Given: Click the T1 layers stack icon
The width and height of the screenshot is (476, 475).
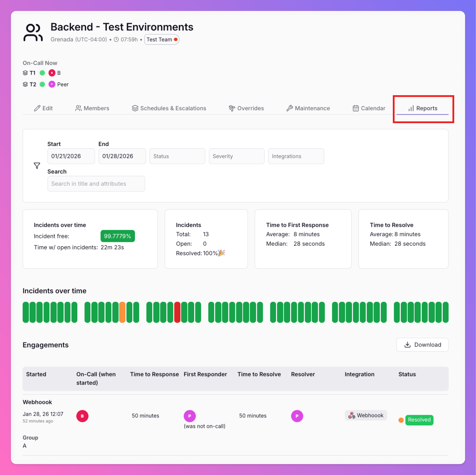Looking at the screenshot, I should pyautogui.click(x=25, y=73).
